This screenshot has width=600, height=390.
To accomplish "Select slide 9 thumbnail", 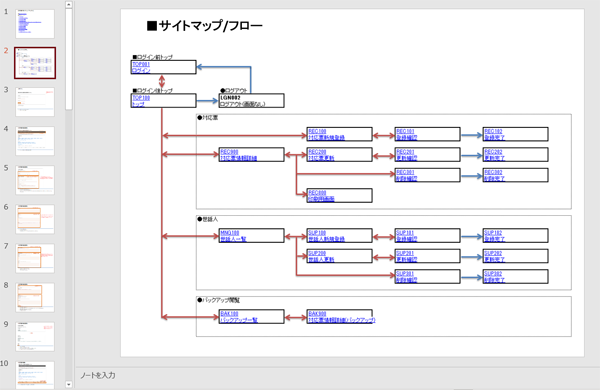I will click(35, 336).
